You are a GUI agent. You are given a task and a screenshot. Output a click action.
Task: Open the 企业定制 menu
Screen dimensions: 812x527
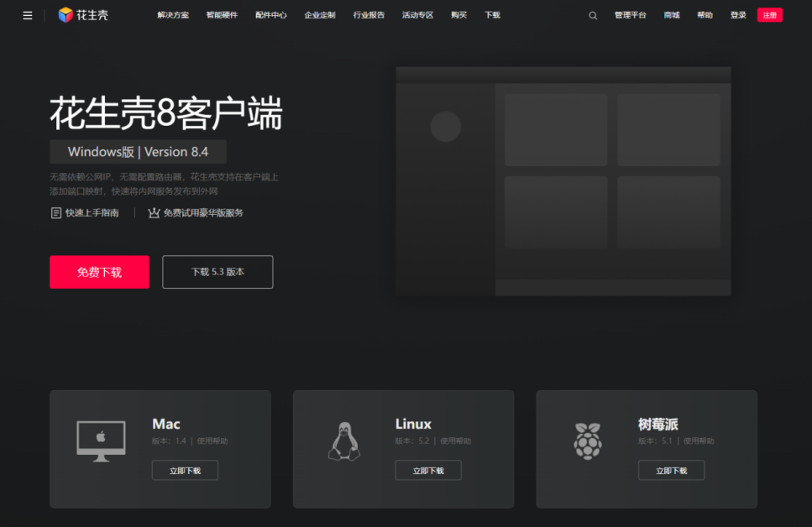point(320,15)
